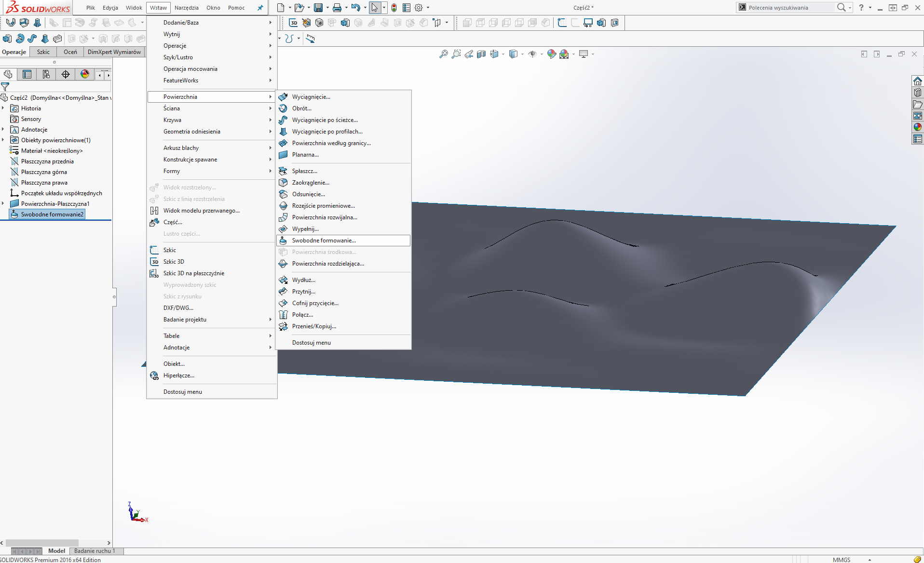Switch to the FeatureManager tree tab icon
Viewport: 924px width, 563px height.
click(x=8, y=74)
